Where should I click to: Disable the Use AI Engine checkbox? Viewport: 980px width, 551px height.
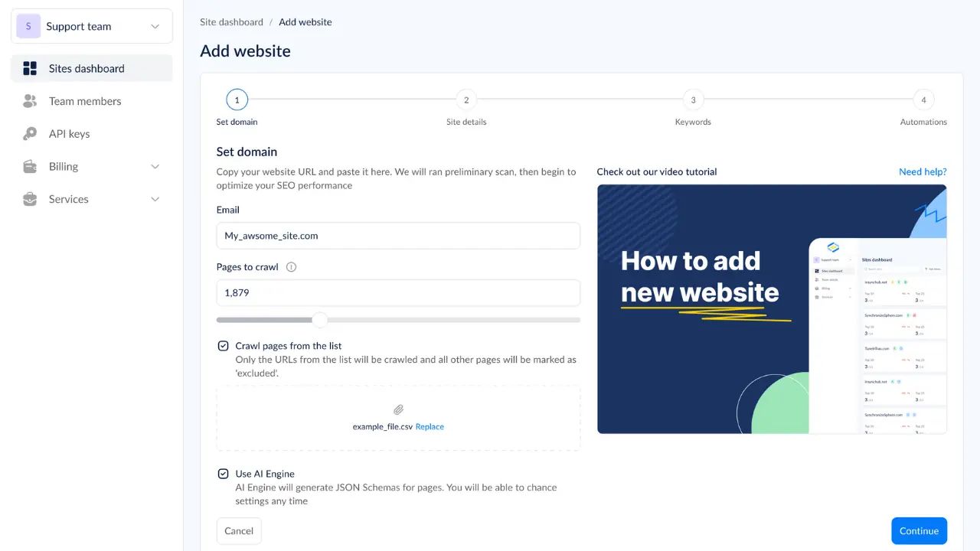[223, 474]
